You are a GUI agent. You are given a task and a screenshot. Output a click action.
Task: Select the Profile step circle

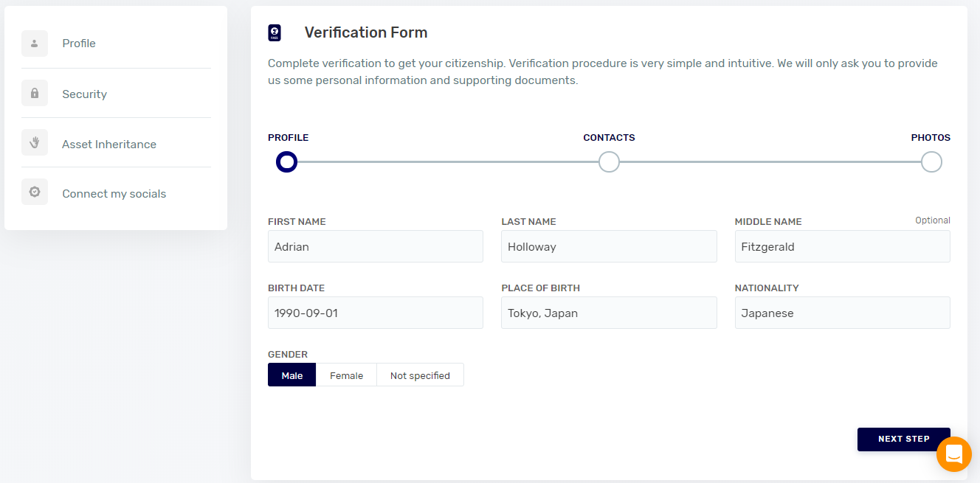pyautogui.click(x=286, y=161)
